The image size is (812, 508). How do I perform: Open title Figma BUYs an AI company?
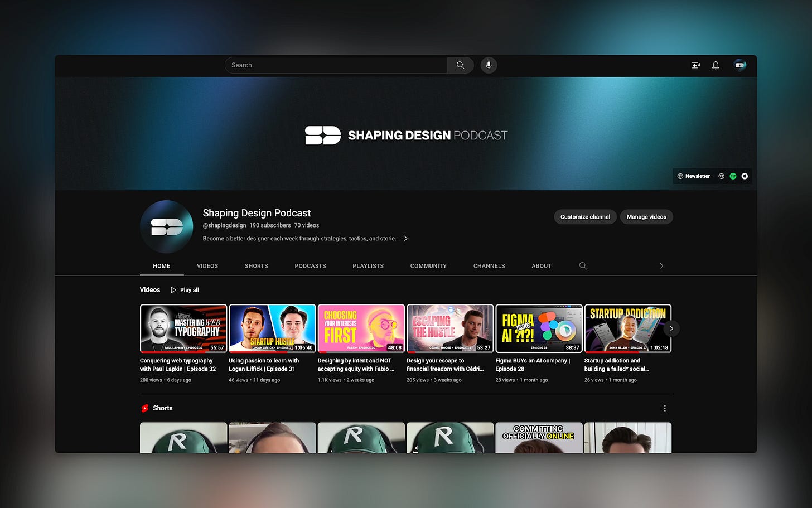[x=533, y=365]
